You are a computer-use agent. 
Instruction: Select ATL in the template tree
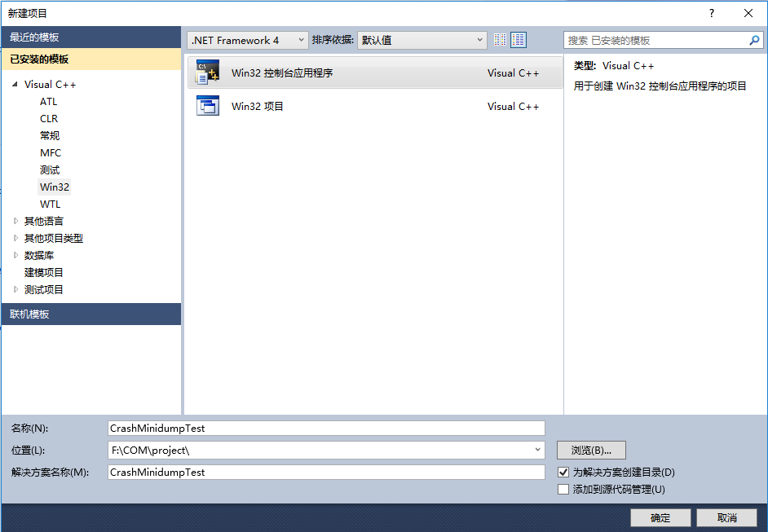(x=48, y=101)
